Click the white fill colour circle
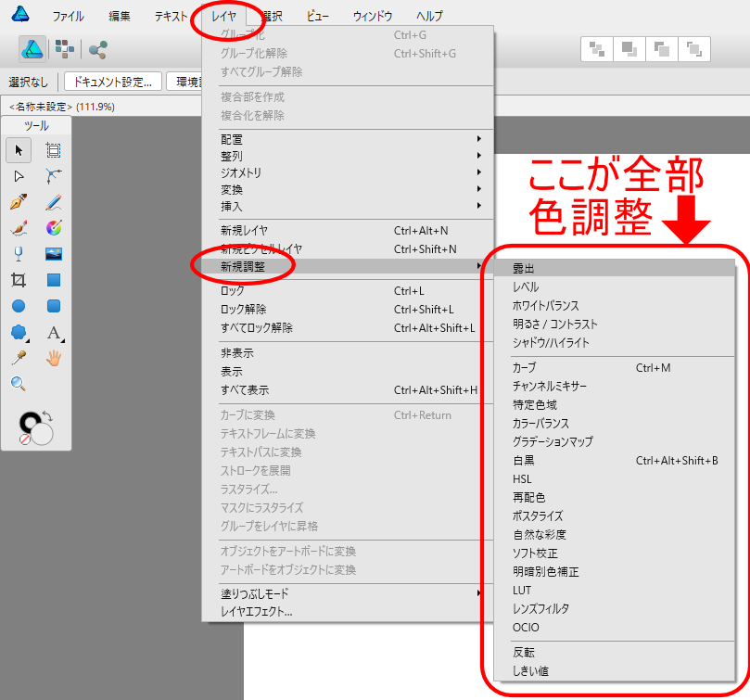 43,434
